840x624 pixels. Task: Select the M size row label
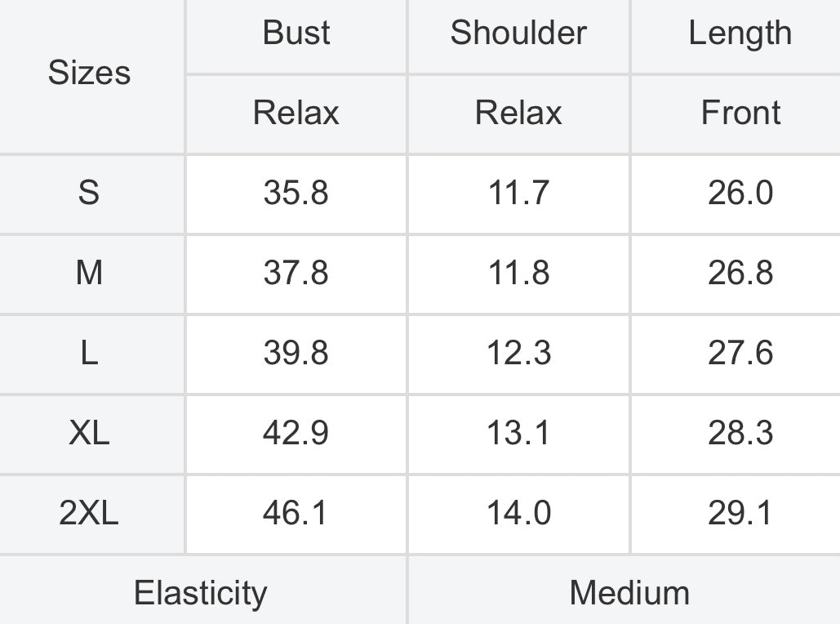pos(90,273)
